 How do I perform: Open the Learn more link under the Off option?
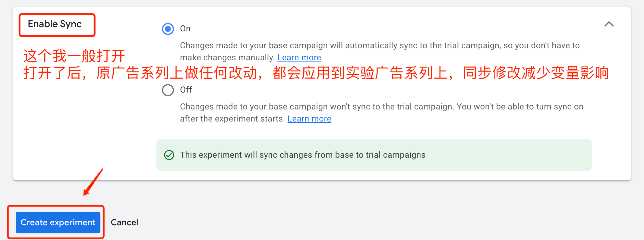coord(309,118)
